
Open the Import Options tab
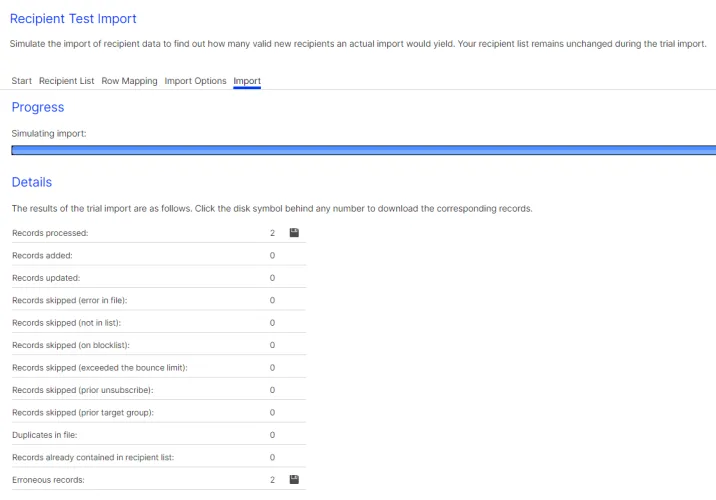click(195, 81)
